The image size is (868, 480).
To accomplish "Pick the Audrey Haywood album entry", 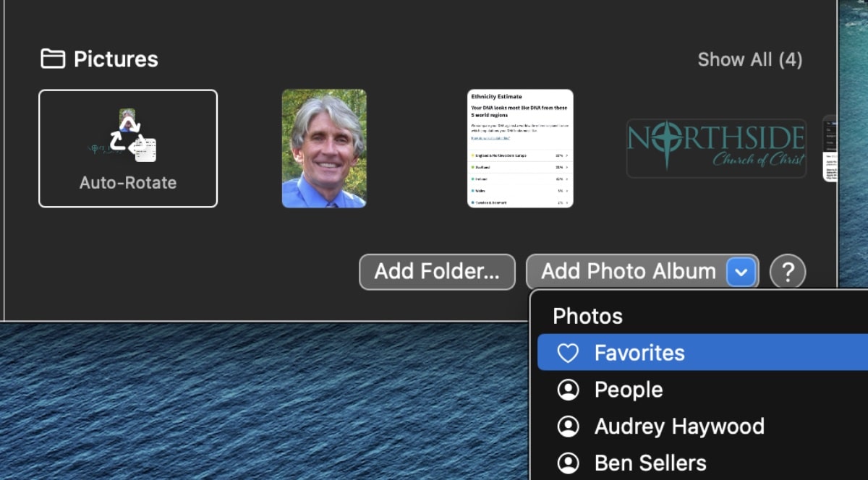I will pos(678,427).
